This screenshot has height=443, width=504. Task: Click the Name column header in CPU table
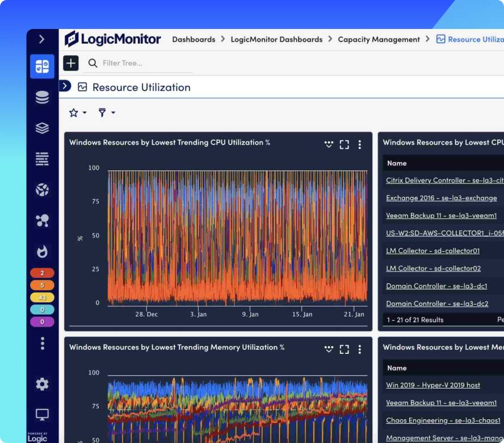coord(397,163)
